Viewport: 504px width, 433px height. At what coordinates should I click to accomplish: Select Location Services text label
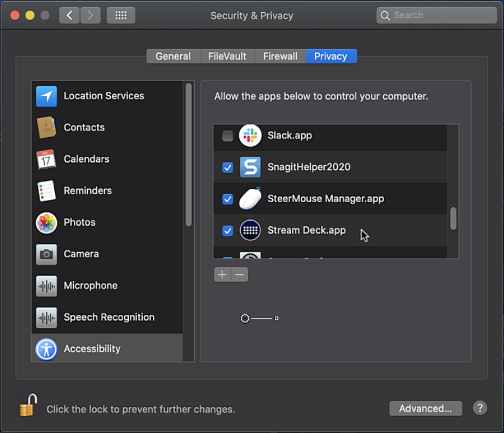click(x=104, y=95)
